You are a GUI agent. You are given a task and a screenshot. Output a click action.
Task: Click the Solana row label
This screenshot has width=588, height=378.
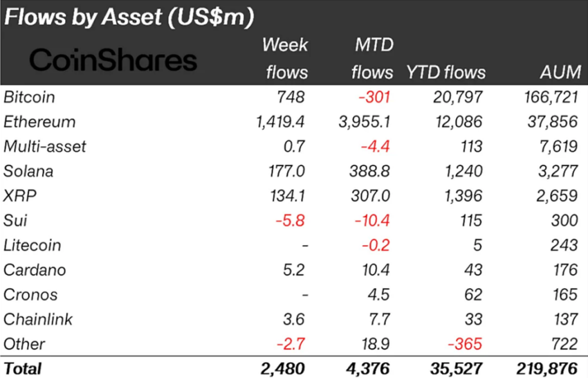[x=28, y=171]
